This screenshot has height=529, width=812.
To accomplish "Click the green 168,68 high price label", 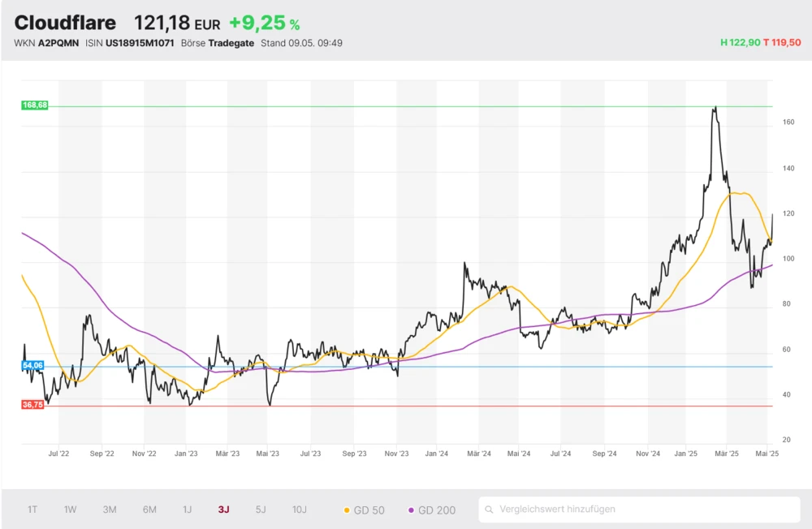I will [35, 105].
